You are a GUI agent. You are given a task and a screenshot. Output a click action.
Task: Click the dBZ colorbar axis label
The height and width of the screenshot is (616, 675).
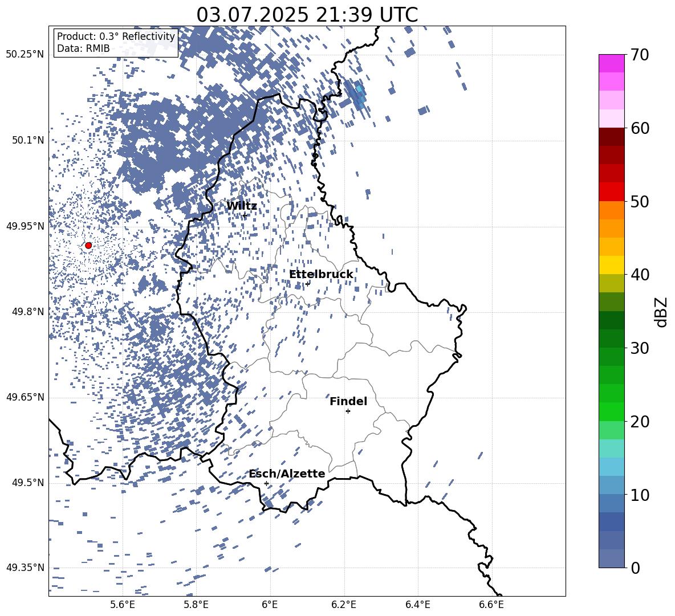coord(662,312)
